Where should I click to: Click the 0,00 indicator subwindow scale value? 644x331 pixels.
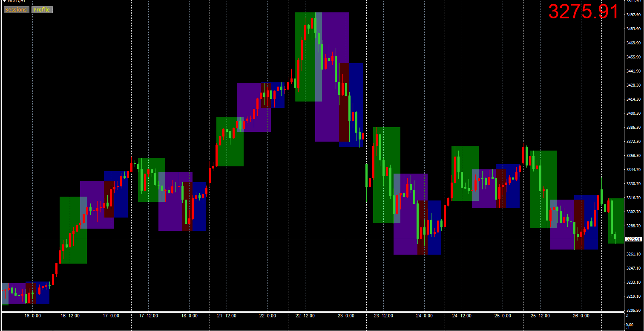tap(630, 325)
